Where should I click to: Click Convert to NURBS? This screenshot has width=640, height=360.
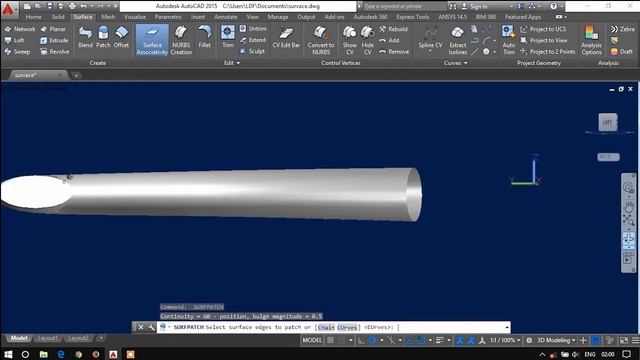click(x=321, y=40)
